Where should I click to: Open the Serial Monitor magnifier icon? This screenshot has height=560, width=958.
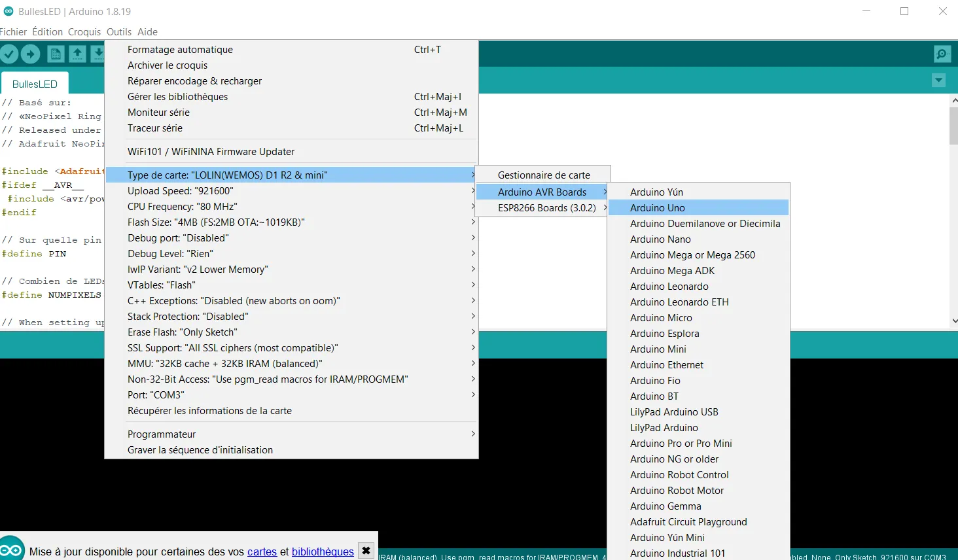(942, 54)
